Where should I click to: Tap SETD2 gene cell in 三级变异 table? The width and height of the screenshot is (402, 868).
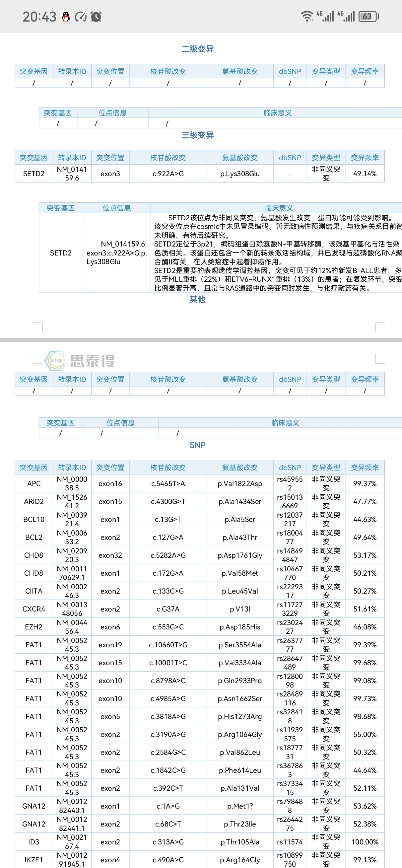[x=34, y=174]
